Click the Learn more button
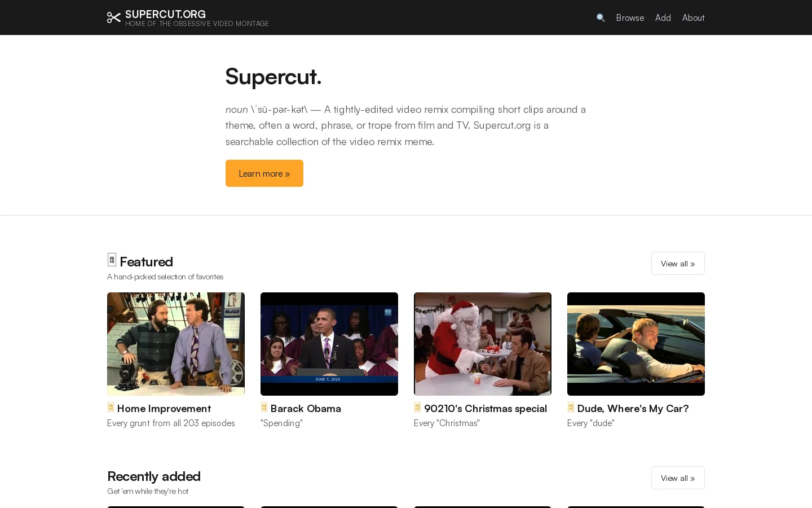 point(264,173)
